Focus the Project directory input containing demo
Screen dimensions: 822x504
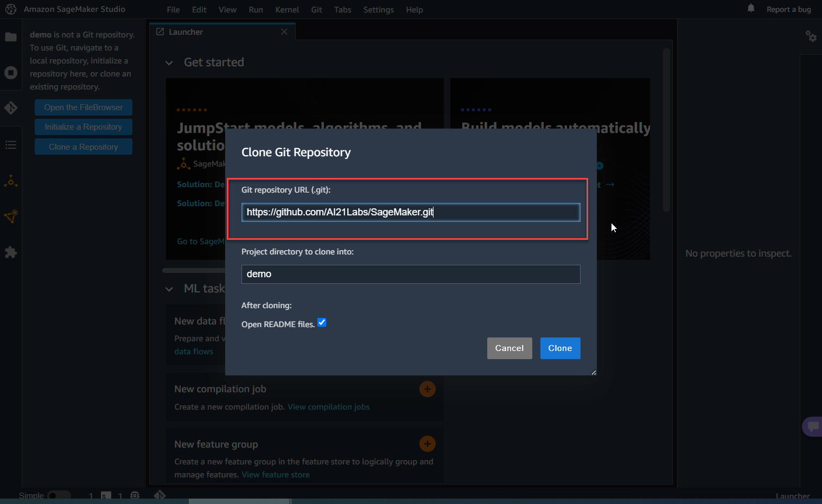coord(411,274)
